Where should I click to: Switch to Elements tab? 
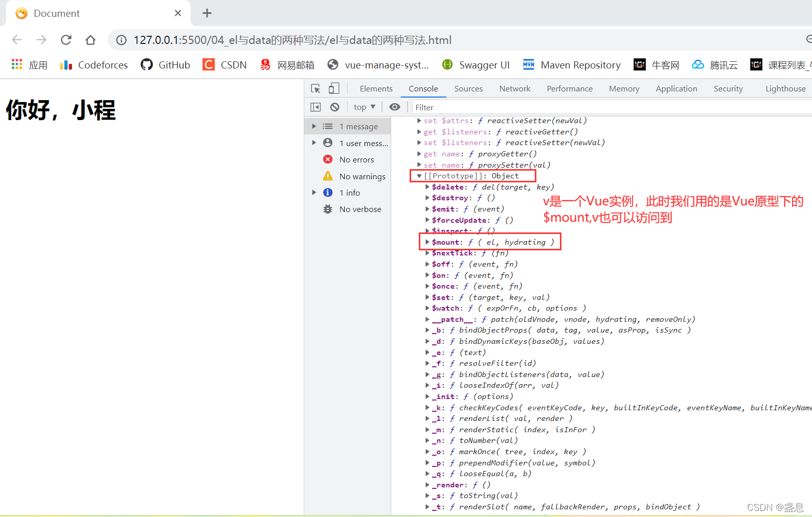[376, 88]
